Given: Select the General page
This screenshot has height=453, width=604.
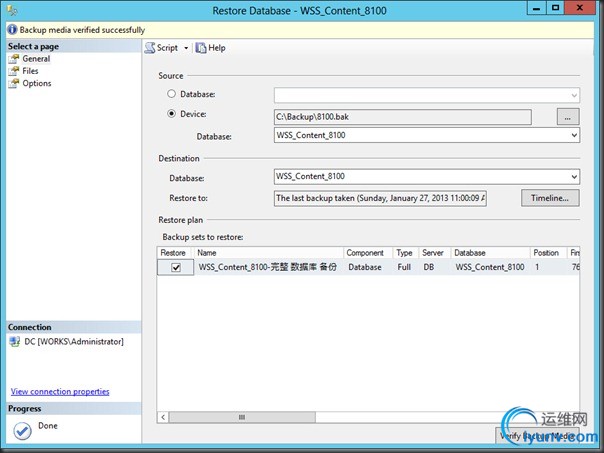Looking at the screenshot, I should pyautogui.click(x=36, y=59).
